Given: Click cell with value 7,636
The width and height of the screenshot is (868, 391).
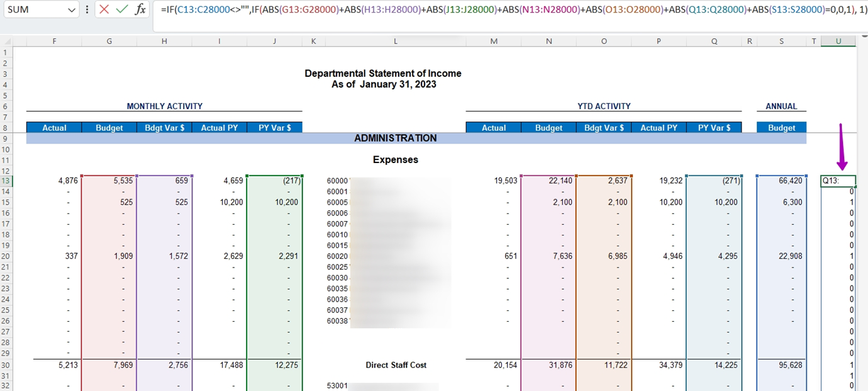Looking at the screenshot, I should (x=548, y=256).
